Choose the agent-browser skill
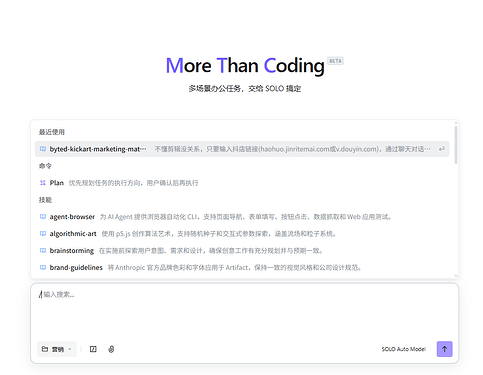The width and height of the screenshot is (483, 375). pyautogui.click(x=242, y=217)
